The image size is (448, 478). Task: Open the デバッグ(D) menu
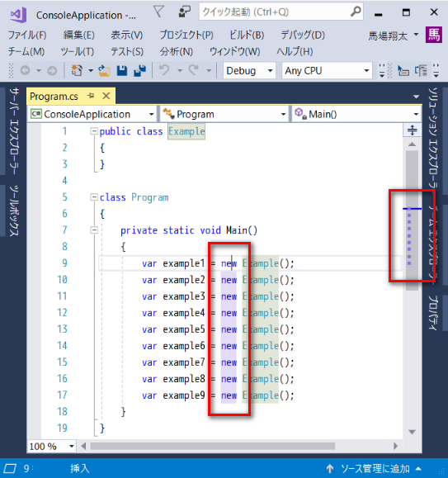point(303,35)
